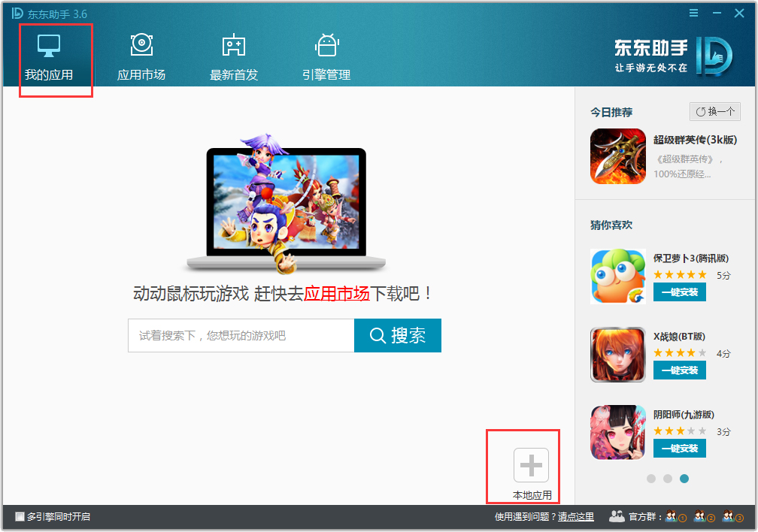Open the 我的应用 tab
This screenshot has width=758, height=532.
[49, 58]
